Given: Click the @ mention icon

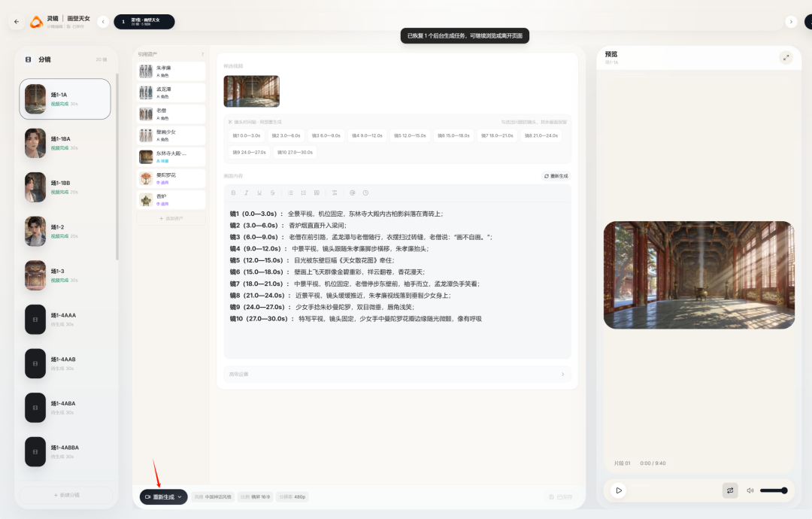Looking at the screenshot, I should [x=352, y=193].
